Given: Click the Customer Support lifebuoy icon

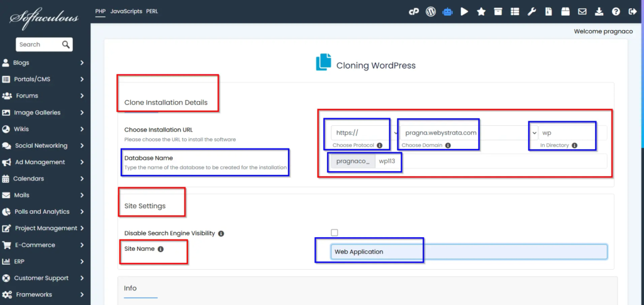Looking at the screenshot, I should click(6, 278).
